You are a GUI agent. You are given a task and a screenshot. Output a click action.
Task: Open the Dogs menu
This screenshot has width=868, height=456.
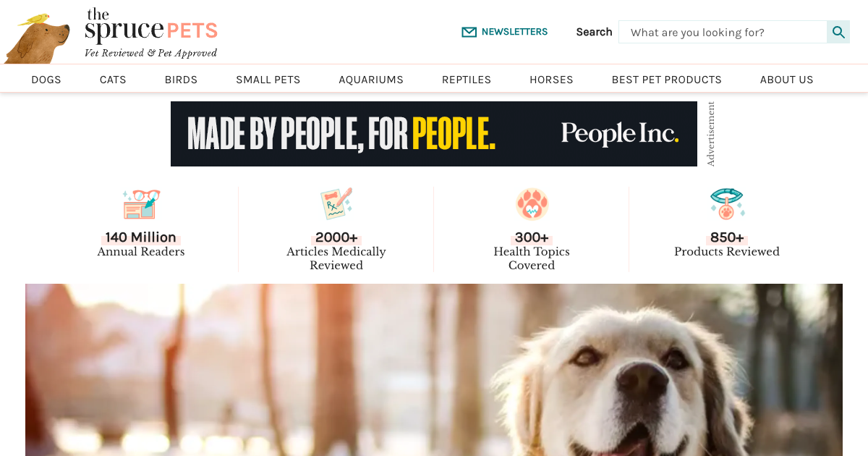46,80
